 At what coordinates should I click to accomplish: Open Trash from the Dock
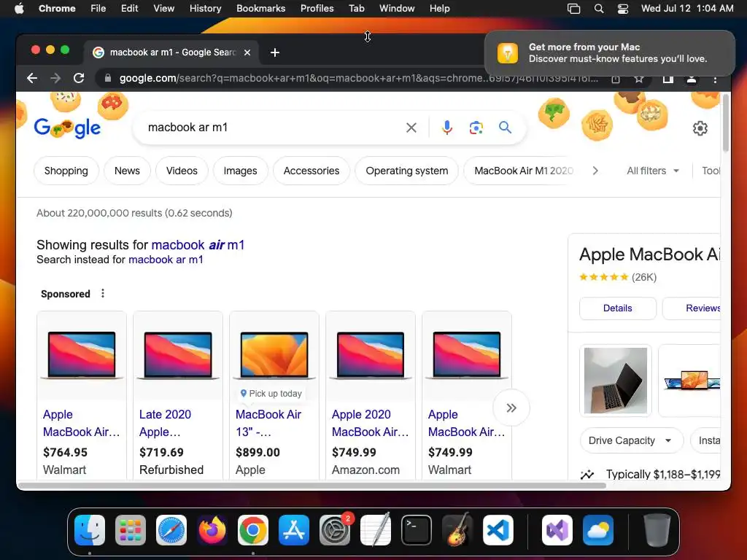(x=657, y=530)
